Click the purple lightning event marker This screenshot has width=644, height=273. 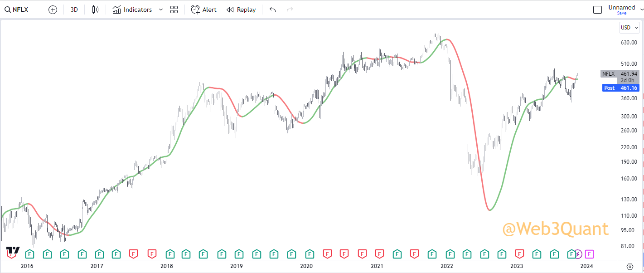(578, 254)
